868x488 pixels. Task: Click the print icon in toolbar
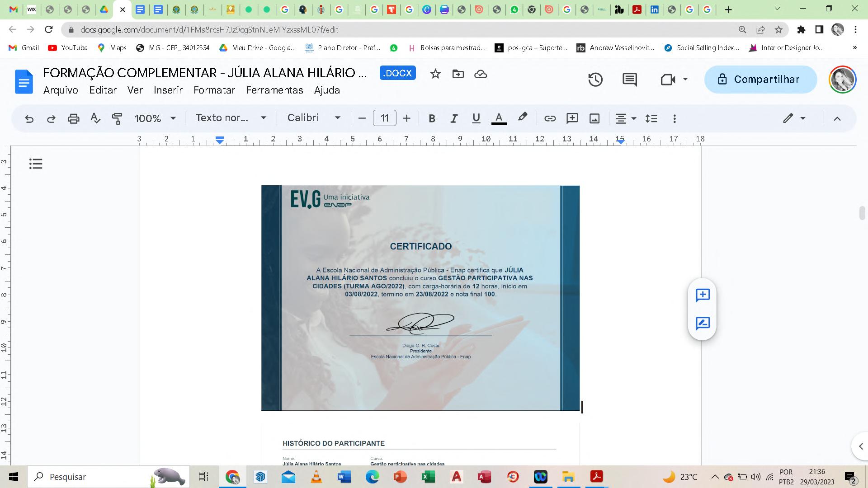tap(73, 118)
